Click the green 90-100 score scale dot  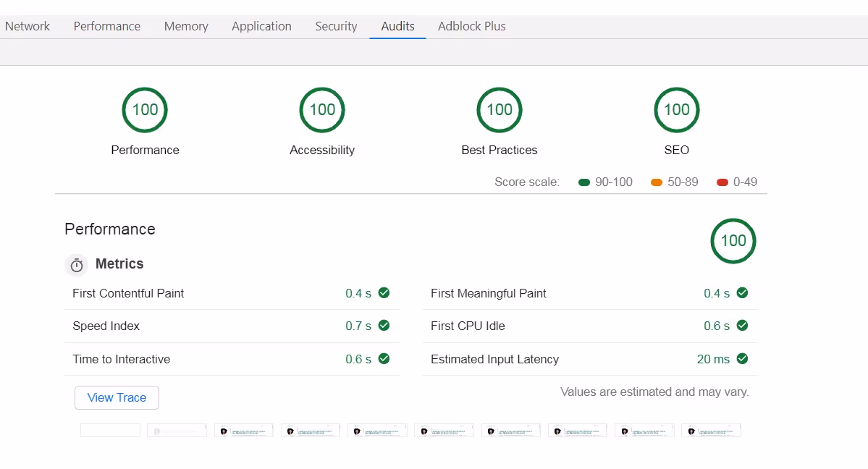point(583,182)
